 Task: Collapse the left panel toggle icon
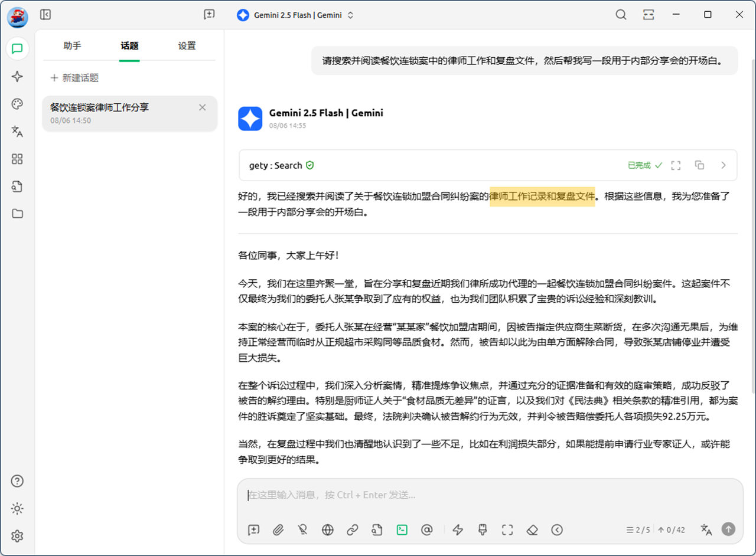coord(45,15)
